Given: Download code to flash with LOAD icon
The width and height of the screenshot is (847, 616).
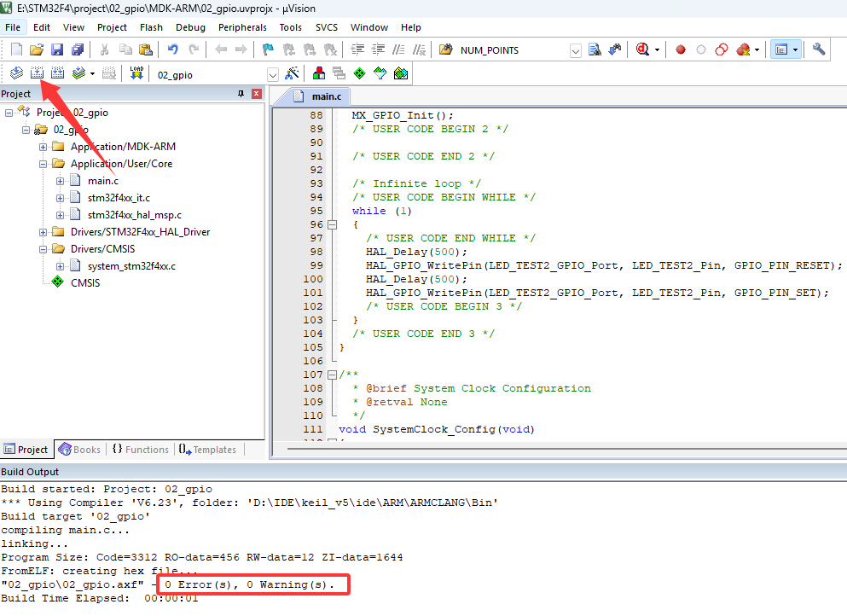Looking at the screenshot, I should pyautogui.click(x=136, y=73).
